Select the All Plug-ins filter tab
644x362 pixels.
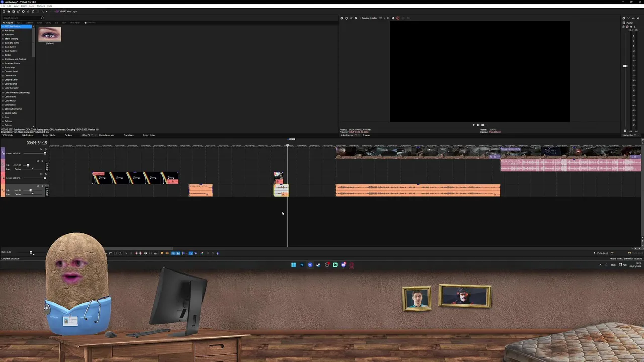click(8, 23)
